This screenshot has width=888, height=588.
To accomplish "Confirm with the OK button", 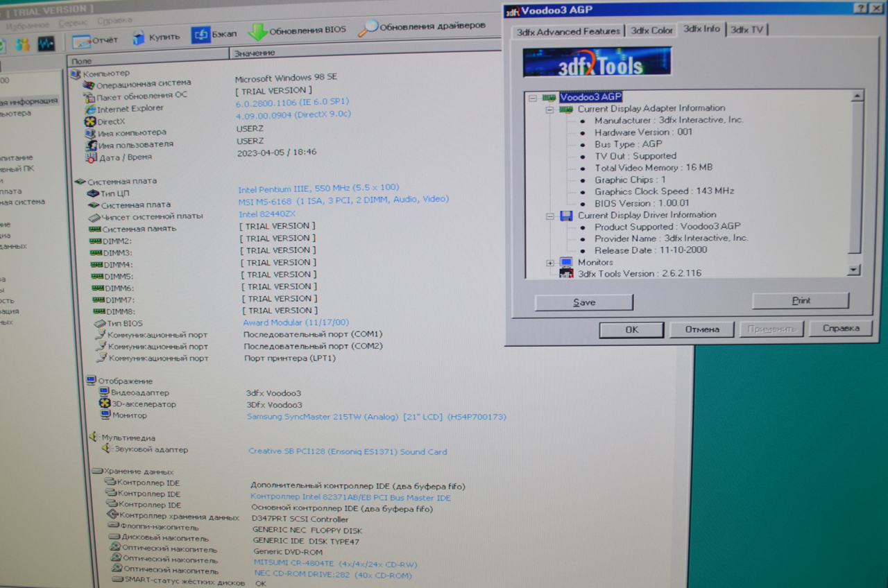I will [631, 330].
